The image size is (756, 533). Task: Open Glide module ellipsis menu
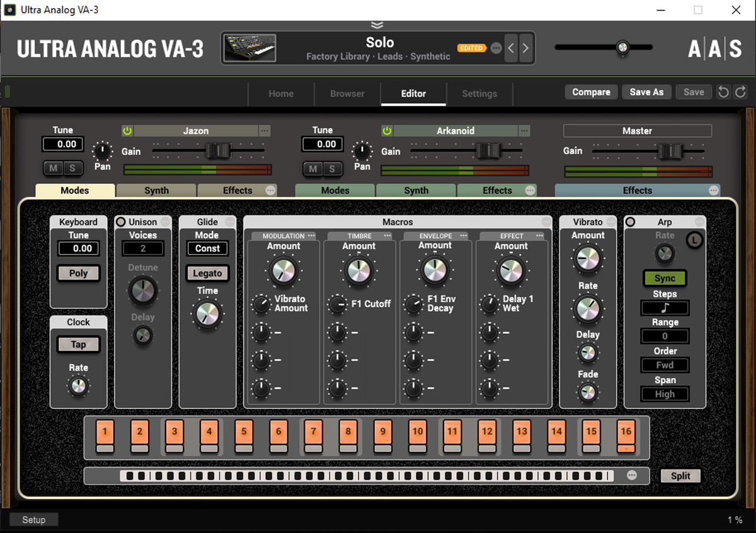coord(230,222)
